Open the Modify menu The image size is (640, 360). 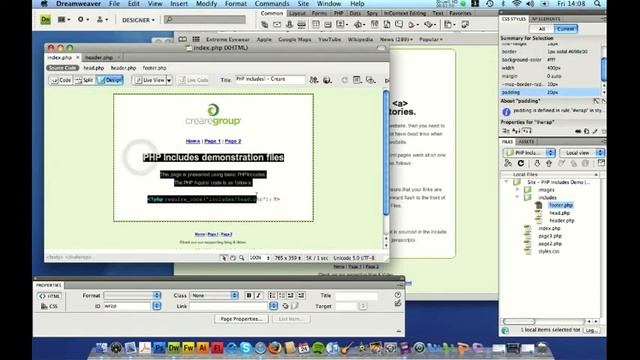pyautogui.click(x=206, y=4)
